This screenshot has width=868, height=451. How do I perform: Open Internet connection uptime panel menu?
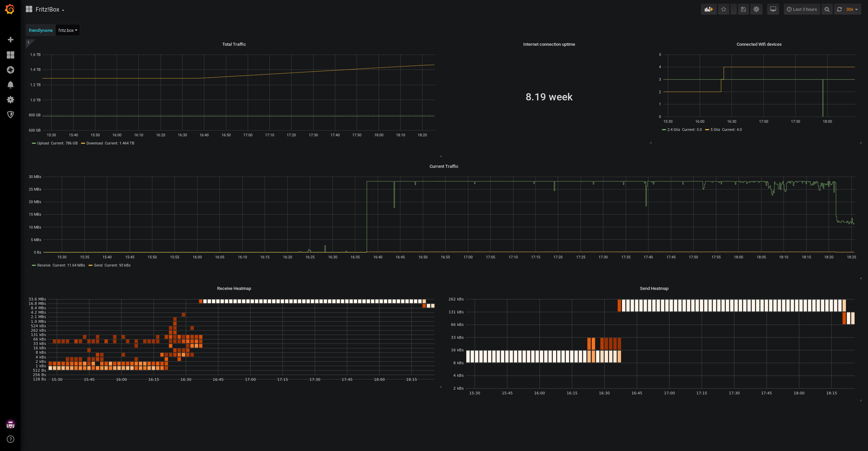(549, 44)
